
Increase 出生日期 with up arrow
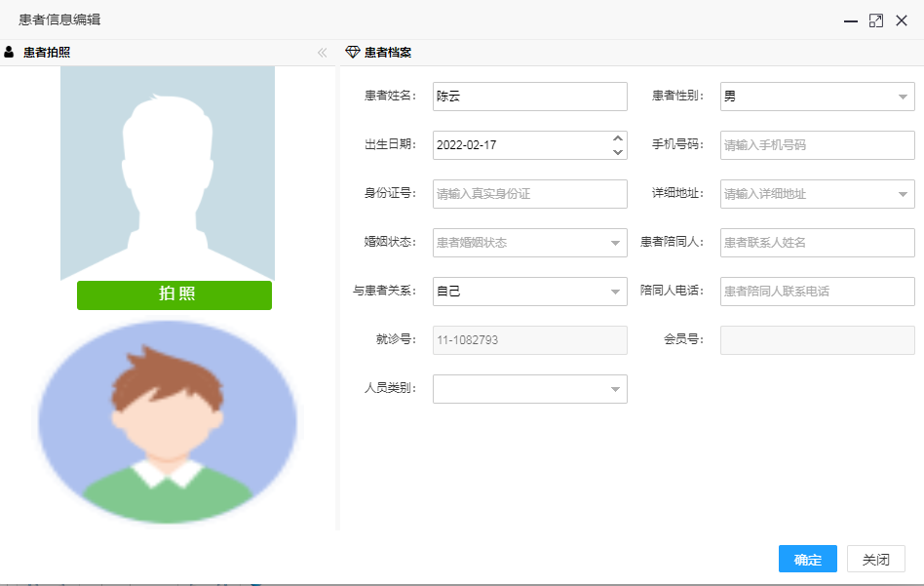[x=618, y=138]
